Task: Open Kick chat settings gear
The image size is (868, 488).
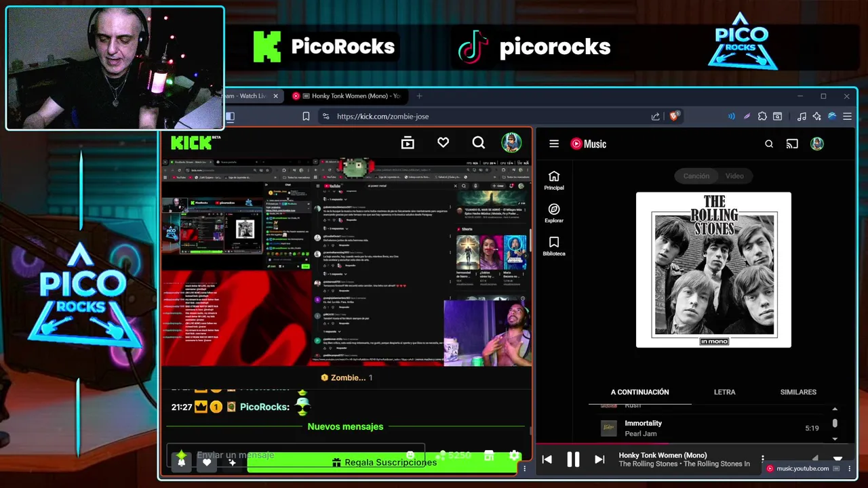Action: pos(515,456)
